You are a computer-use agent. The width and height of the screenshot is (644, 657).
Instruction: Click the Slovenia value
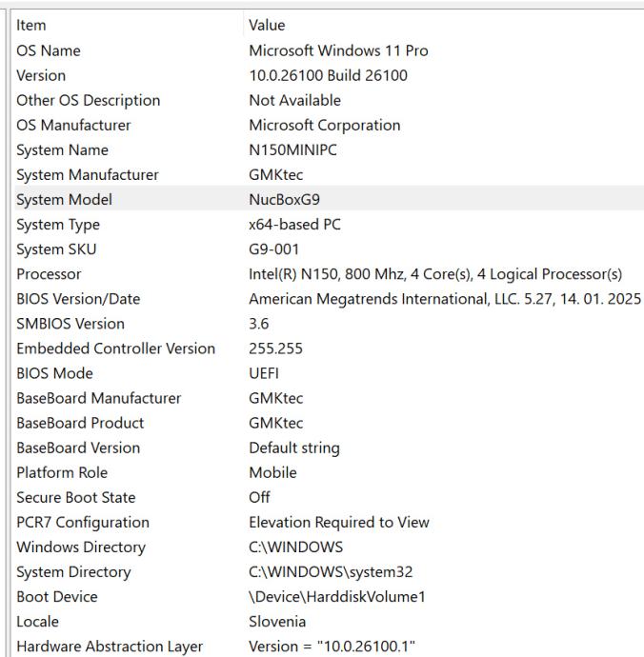(x=277, y=622)
